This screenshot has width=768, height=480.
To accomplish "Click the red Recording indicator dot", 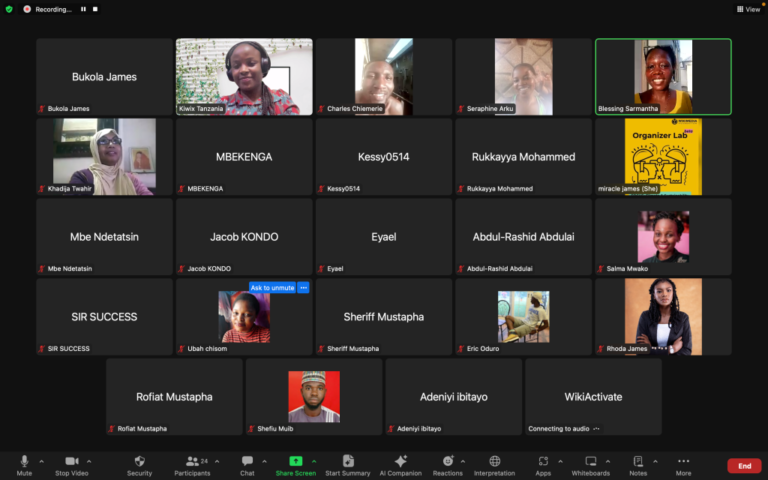I will click(27, 9).
